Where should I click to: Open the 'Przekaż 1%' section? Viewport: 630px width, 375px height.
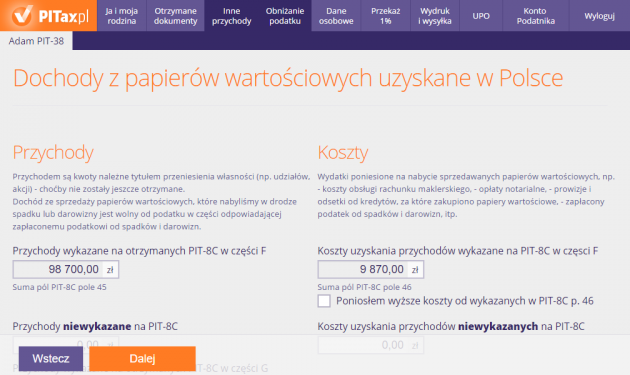click(386, 16)
